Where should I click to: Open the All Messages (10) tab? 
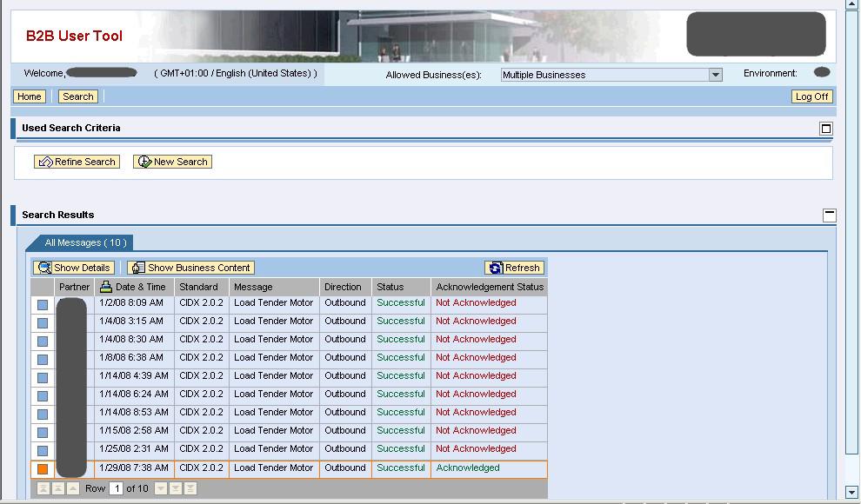click(x=84, y=243)
